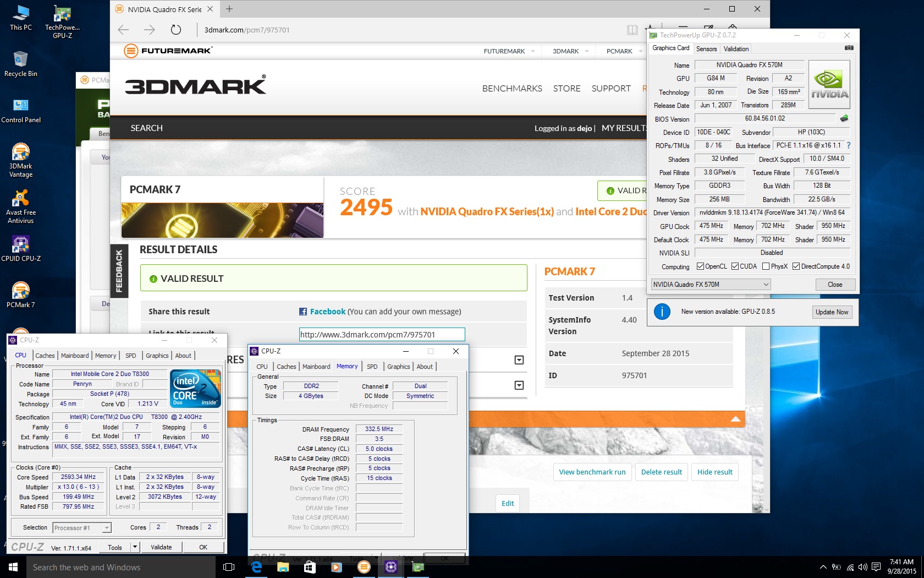Expand the second result details section arrow
The height and width of the screenshot is (578, 924).
[x=519, y=385]
